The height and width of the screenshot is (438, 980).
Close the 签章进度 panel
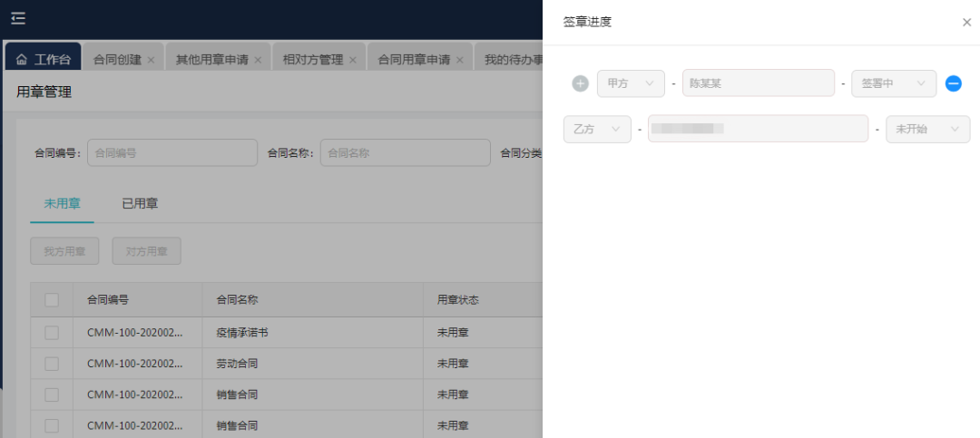point(966,23)
